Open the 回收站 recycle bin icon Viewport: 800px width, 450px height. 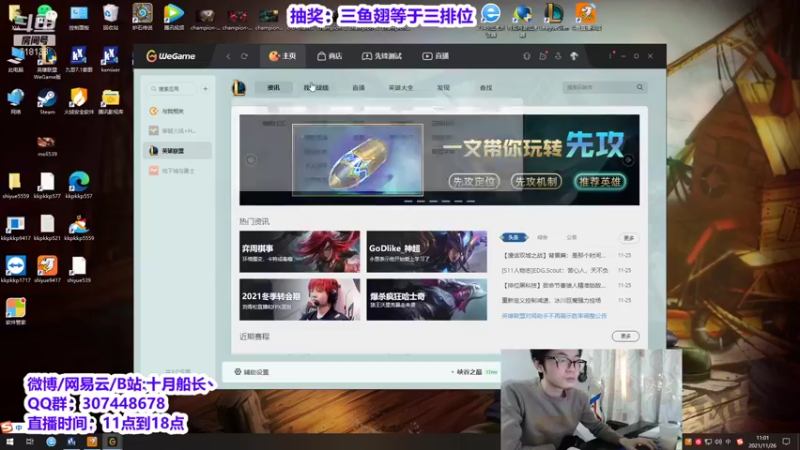pos(111,17)
